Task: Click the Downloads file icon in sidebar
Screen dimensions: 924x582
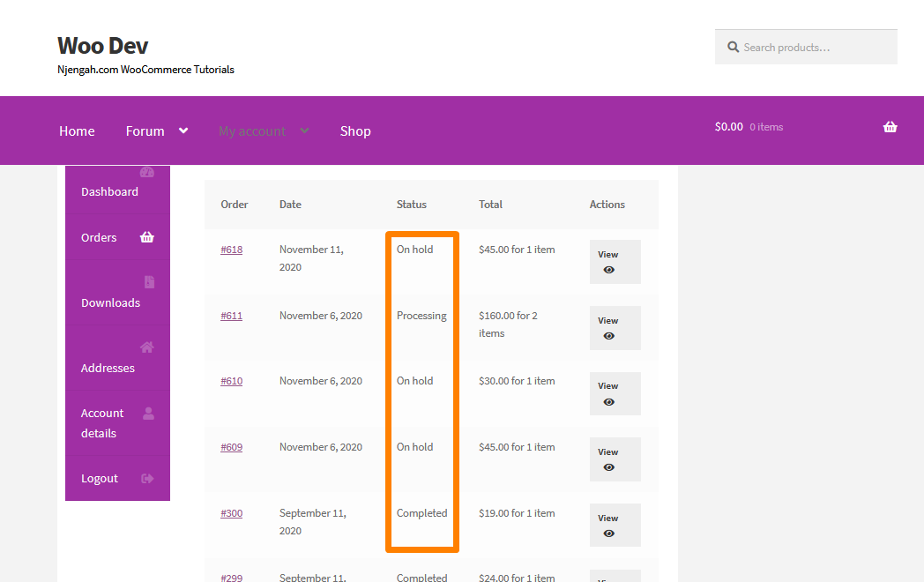Action: [x=149, y=282]
